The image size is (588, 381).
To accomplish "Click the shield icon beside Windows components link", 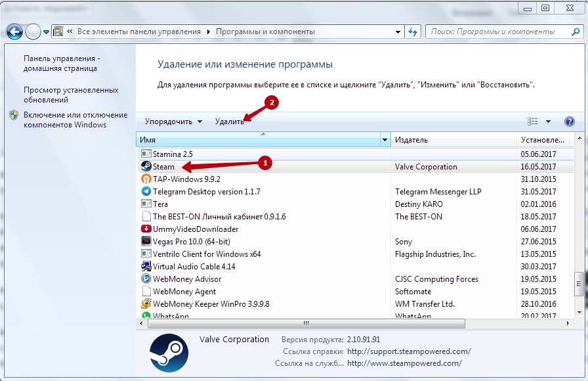I will (x=14, y=115).
